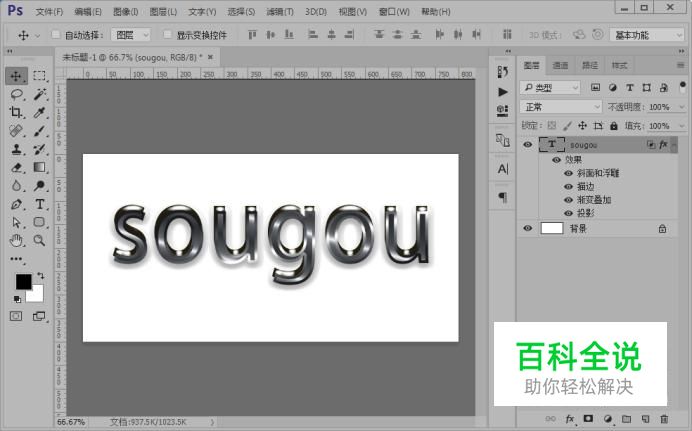The width and height of the screenshot is (692, 431).
Task: Select the Clone Stamp tool
Action: pyautogui.click(x=16, y=149)
